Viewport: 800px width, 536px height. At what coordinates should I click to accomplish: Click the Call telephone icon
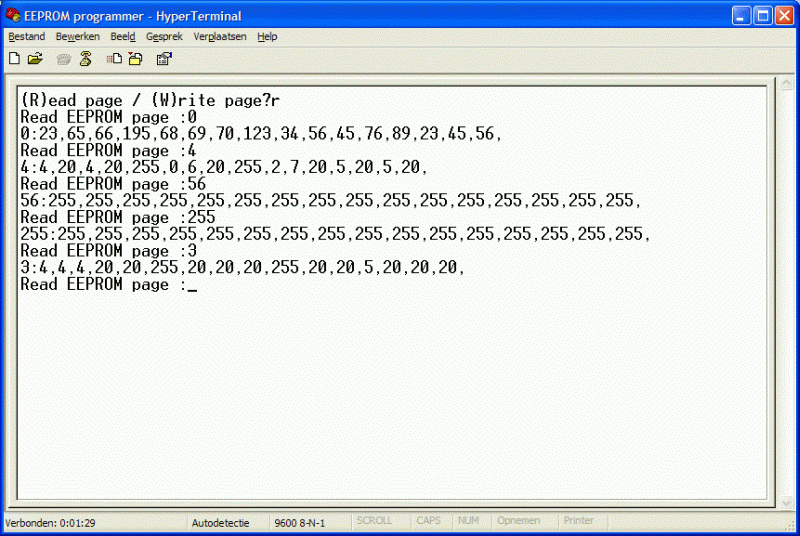point(64,59)
